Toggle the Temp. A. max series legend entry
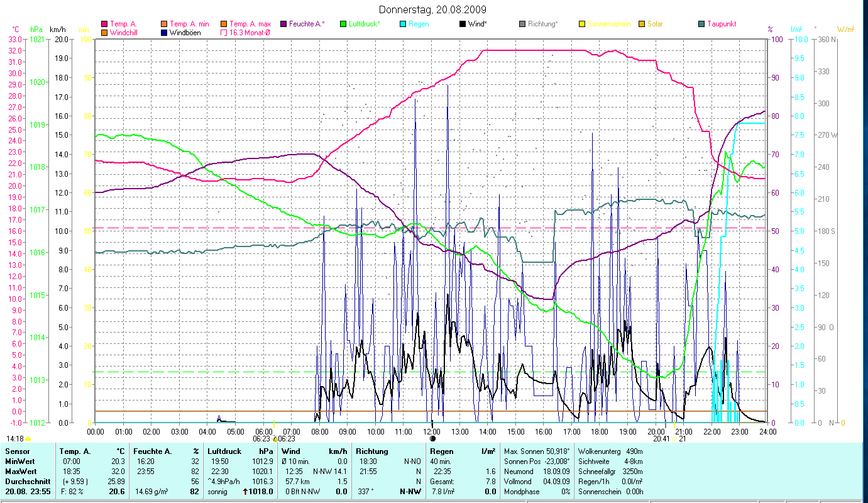Image resolution: width=868 pixels, height=503 pixels. (x=224, y=24)
